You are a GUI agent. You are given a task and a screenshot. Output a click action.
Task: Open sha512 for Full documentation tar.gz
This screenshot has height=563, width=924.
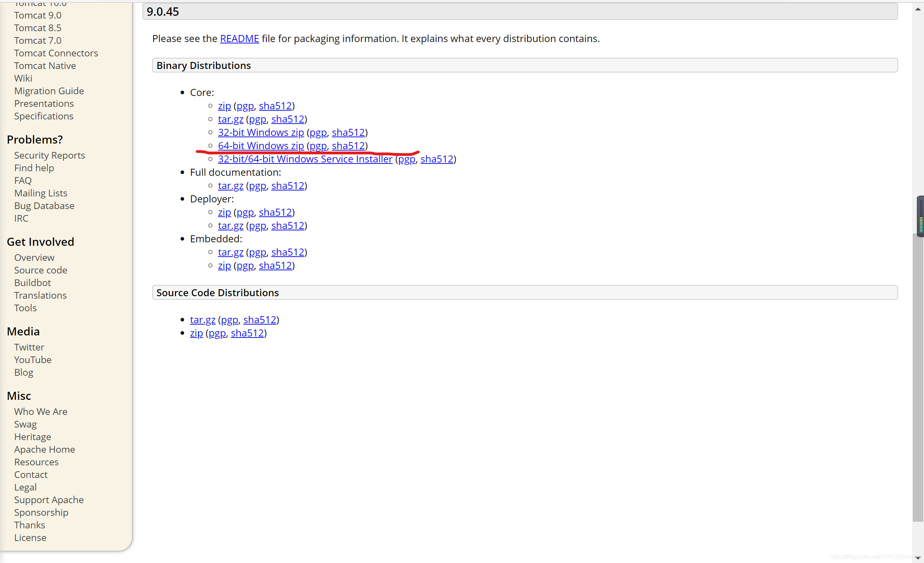(x=288, y=185)
